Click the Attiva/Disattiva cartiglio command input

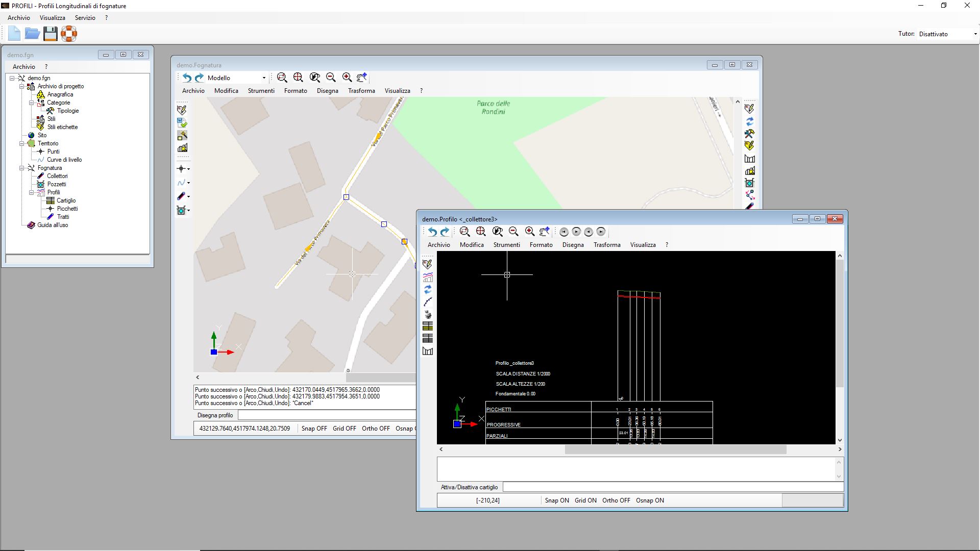pyautogui.click(x=673, y=487)
